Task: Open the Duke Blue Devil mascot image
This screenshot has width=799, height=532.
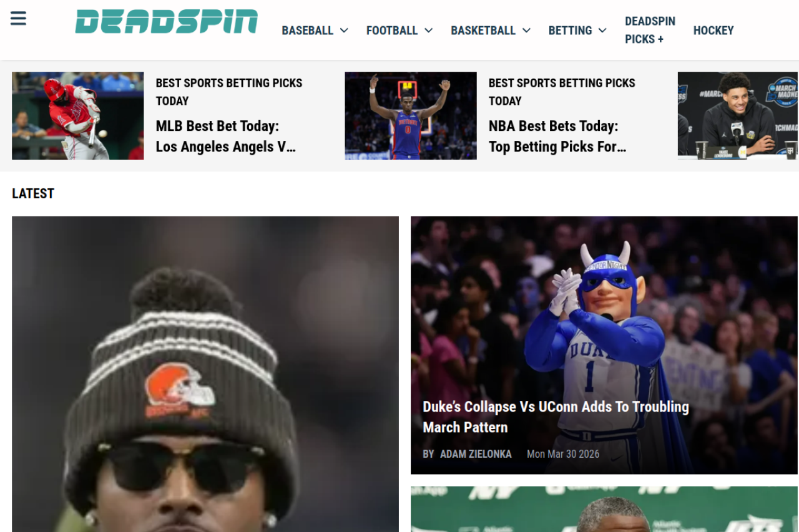Action: click(604, 345)
